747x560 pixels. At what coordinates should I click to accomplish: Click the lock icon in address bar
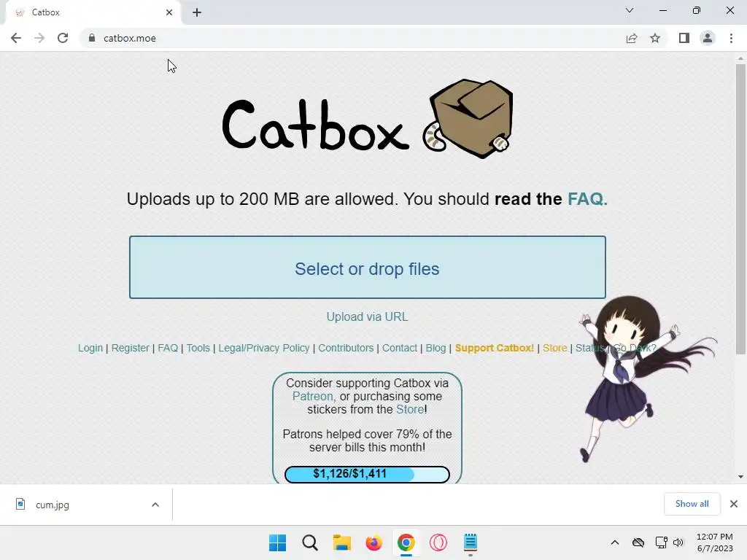coord(92,38)
